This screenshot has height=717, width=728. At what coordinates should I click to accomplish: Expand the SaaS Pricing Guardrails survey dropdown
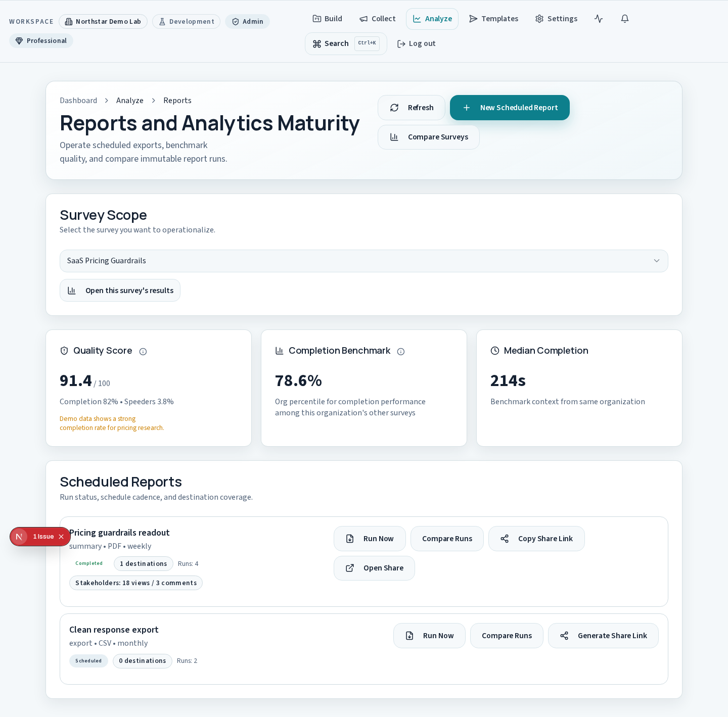pos(364,261)
